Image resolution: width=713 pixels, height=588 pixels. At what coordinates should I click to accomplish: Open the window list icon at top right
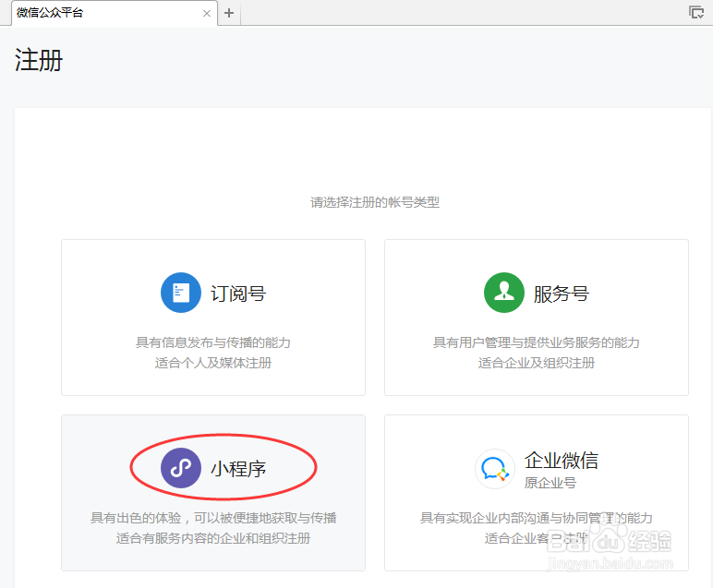point(696,12)
